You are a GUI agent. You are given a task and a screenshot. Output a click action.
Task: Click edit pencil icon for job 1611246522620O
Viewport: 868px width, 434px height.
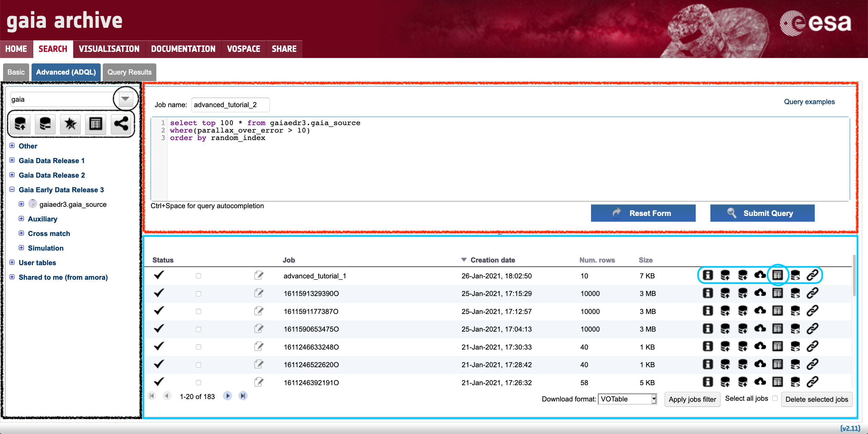[x=259, y=364]
